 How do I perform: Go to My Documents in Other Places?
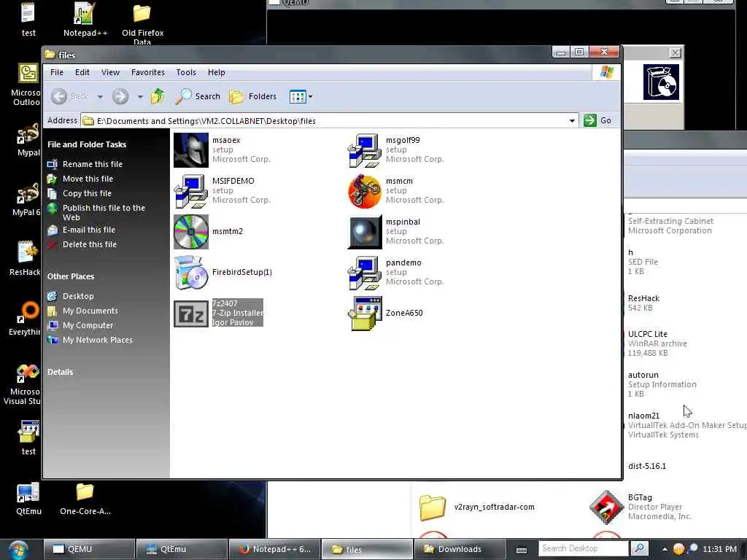point(90,311)
